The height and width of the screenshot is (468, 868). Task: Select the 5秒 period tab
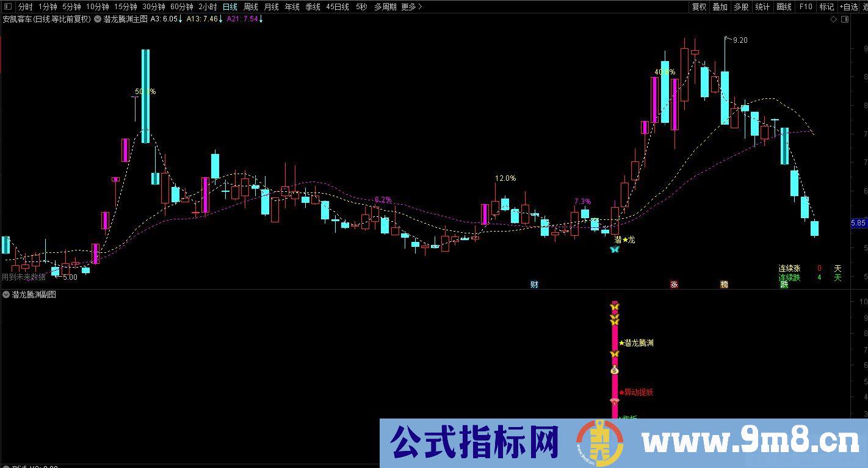(361, 7)
